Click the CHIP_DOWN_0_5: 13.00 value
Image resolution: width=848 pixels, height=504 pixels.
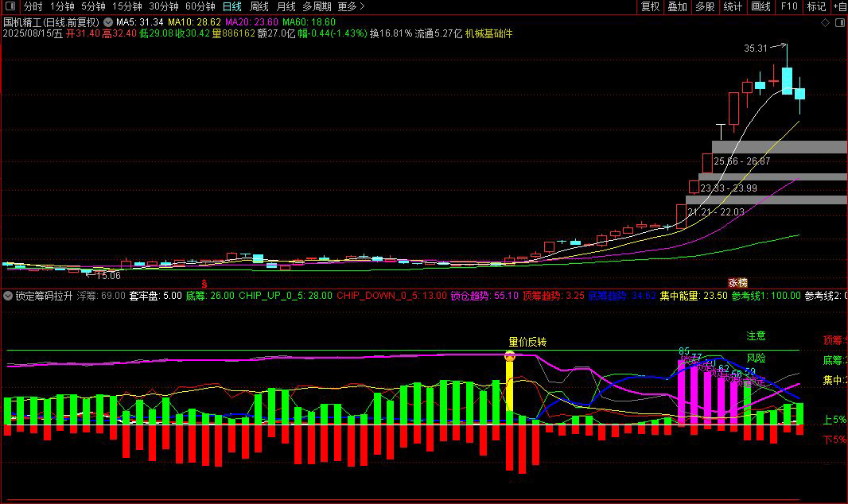coord(391,296)
